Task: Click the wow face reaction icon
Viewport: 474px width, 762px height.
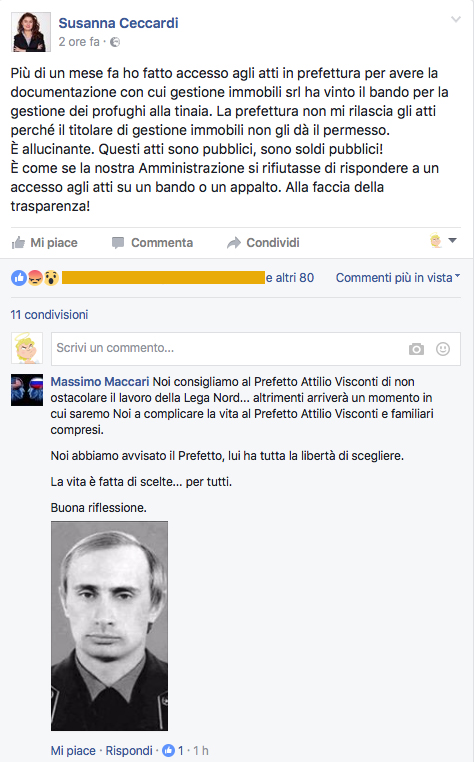Action: click(x=51, y=278)
